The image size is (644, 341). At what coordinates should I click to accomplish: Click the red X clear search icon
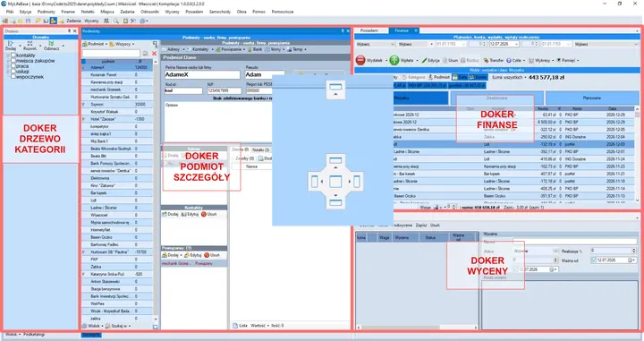coord(154,54)
